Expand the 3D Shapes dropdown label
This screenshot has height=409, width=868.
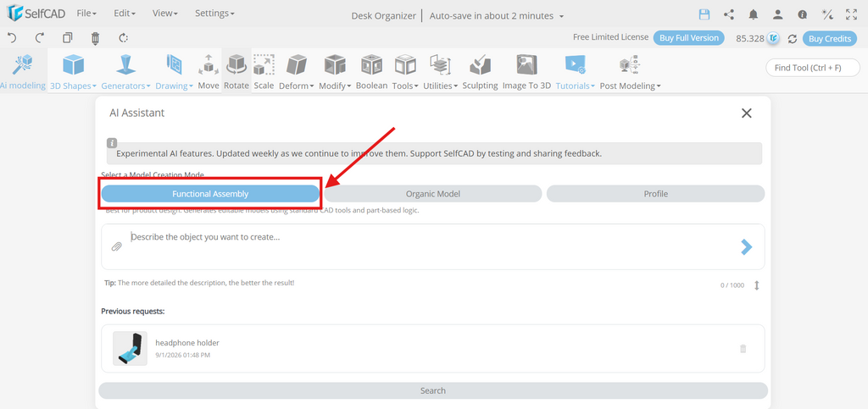pyautogui.click(x=73, y=86)
